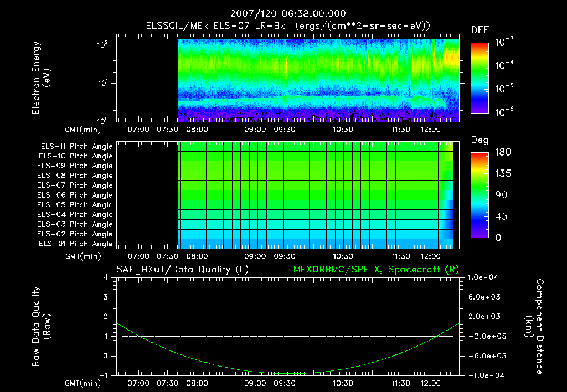Click the ELS-05 Pitch Angle row label
The image size is (567, 392).
click(75, 205)
